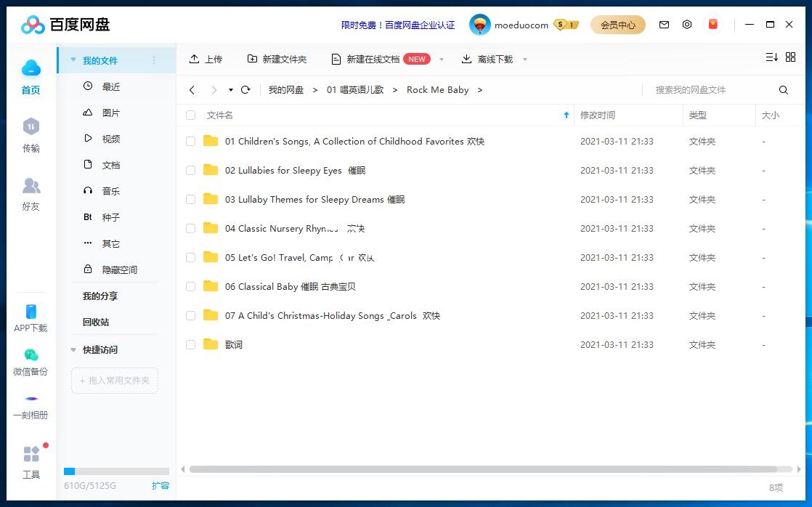Click the 扩容 link to expand storage

160,485
